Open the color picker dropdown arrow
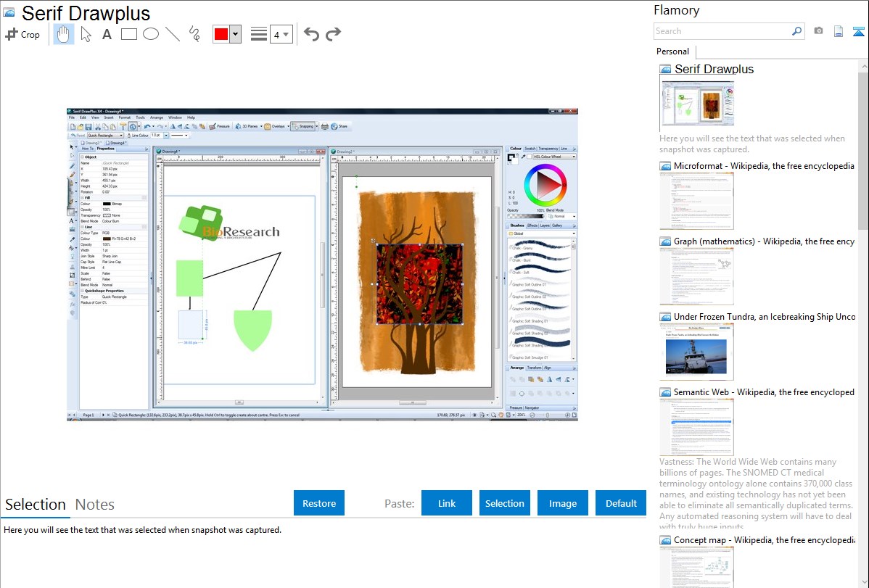The height and width of the screenshot is (588, 869). (235, 34)
